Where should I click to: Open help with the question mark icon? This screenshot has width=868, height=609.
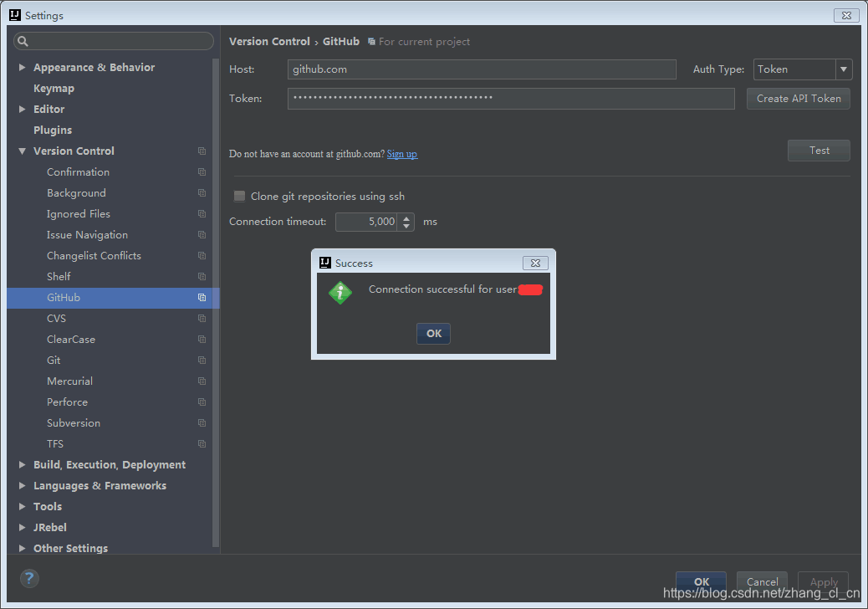[x=29, y=579]
